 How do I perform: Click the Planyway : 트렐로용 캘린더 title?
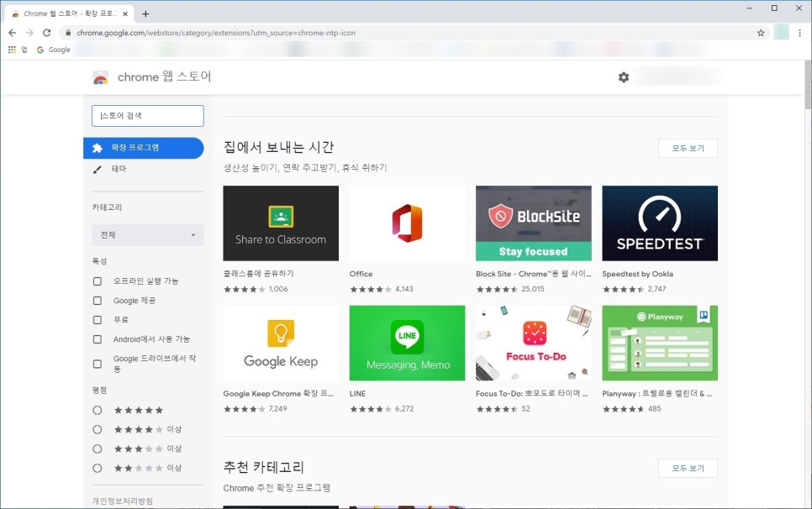[x=657, y=394]
